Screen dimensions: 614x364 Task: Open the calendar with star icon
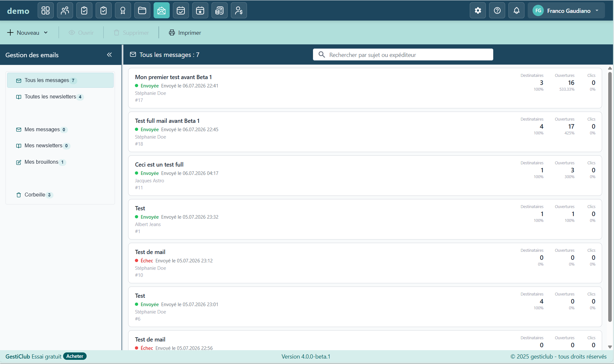point(200,11)
